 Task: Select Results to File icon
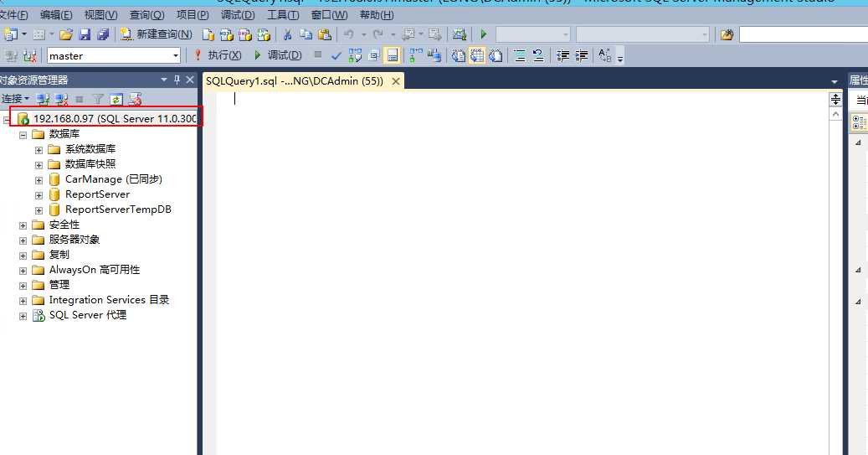(496, 55)
